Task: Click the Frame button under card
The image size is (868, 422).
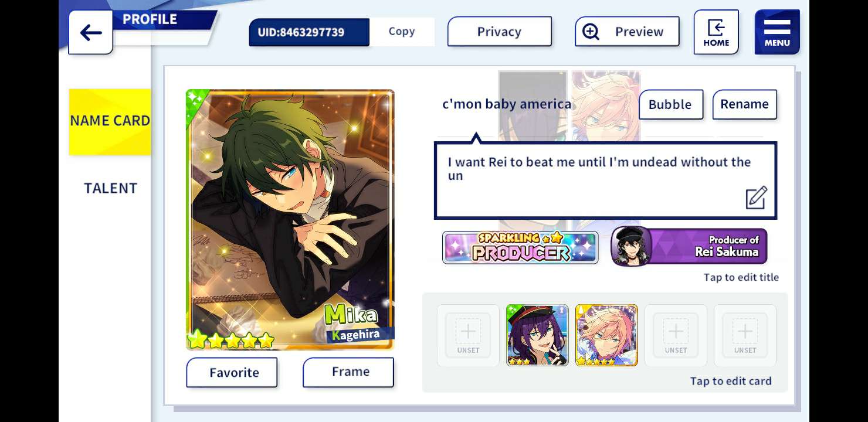Action: pyautogui.click(x=348, y=372)
